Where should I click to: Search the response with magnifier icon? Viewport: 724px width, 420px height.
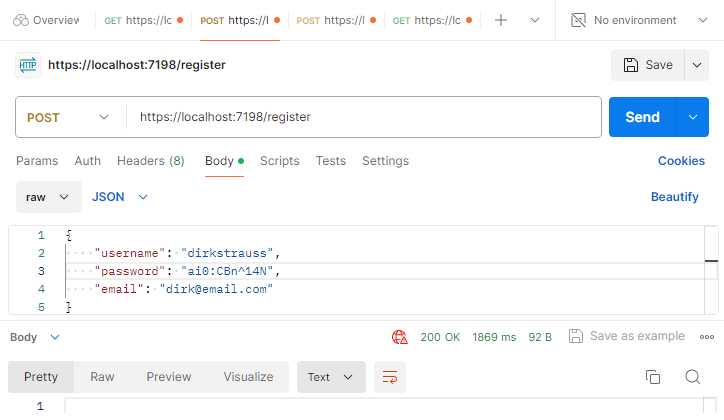tap(692, 377)
